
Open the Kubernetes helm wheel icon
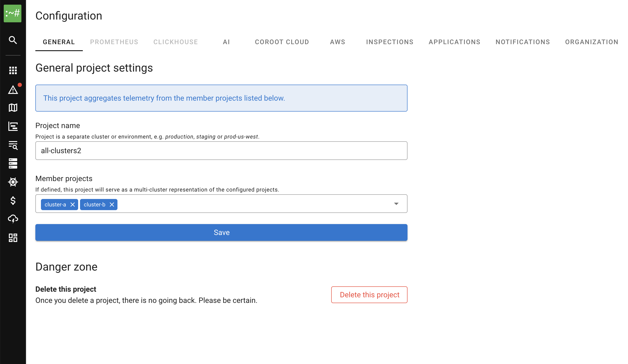click(13, 182)
